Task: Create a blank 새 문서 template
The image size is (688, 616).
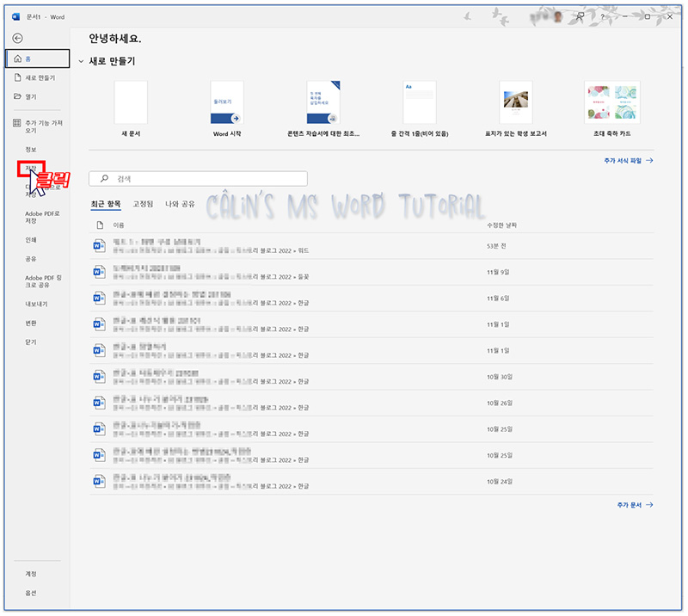Action: (x=131, y=102)
